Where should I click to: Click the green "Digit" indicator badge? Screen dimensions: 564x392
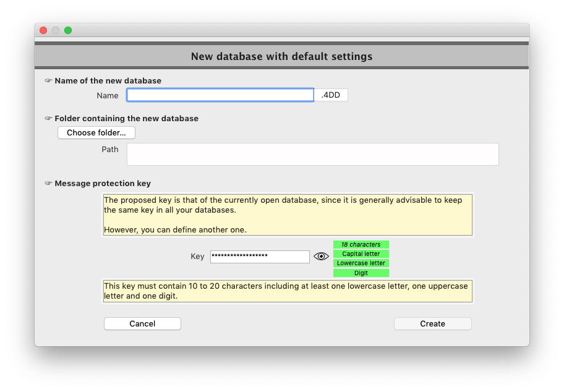point(361,272)
